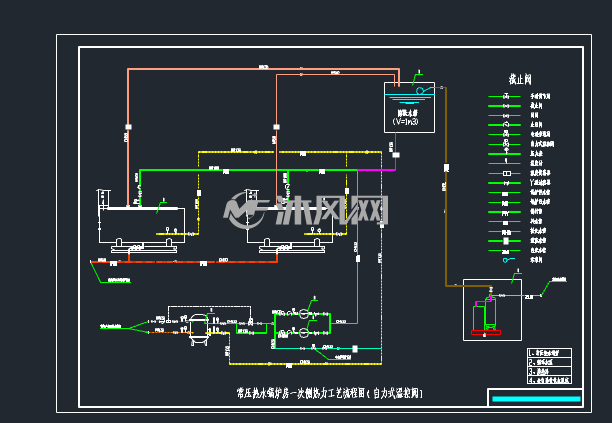Click the red drain pipe beneath the boilers
Viewport: 612px width, 423px height.
click(x=183, y=261)
